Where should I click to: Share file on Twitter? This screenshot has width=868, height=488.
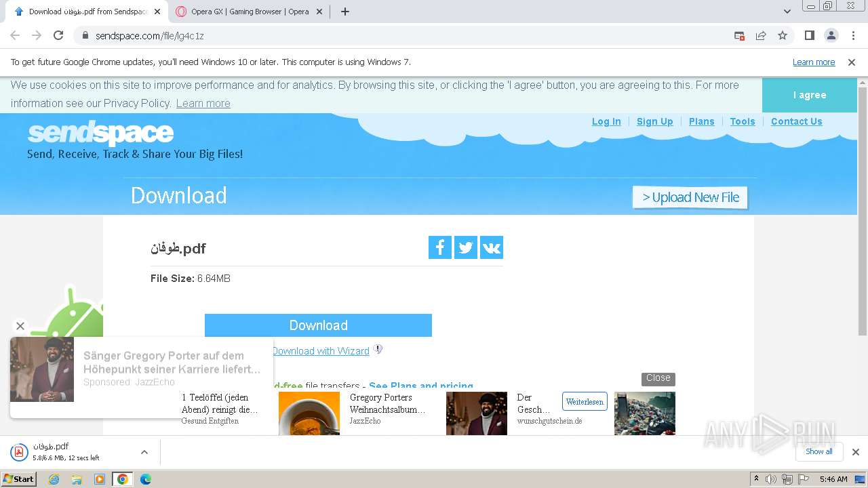(x=466, y=247)
